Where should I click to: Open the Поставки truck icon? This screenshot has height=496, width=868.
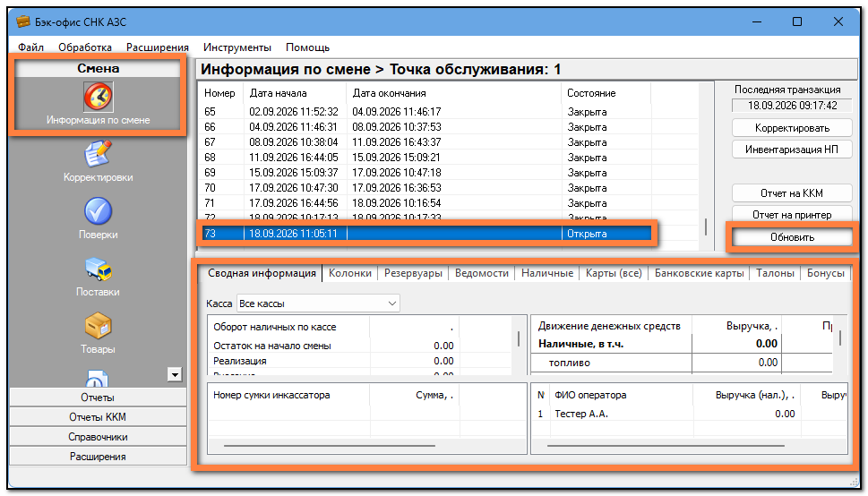click(x=98, y=269)
